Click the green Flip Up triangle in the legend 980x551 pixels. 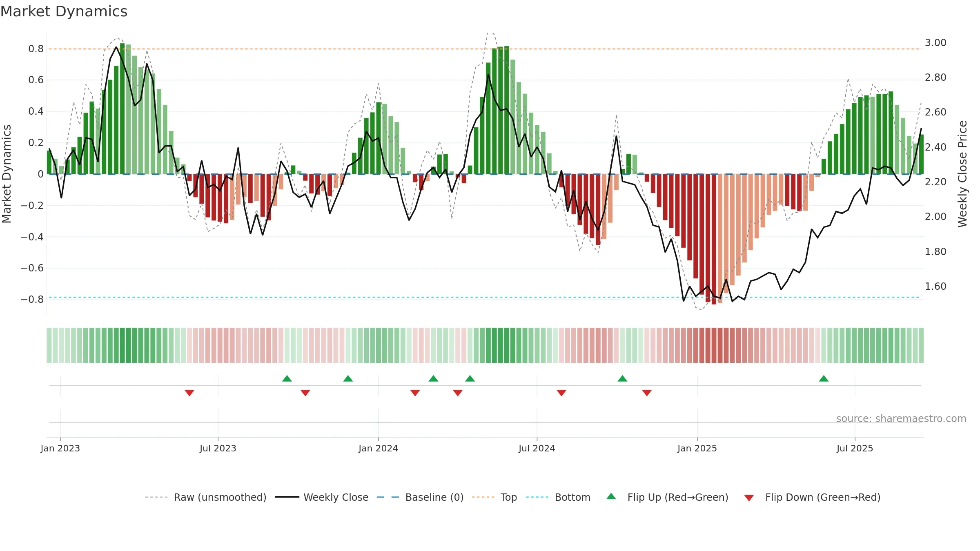(x=611, y=496)
